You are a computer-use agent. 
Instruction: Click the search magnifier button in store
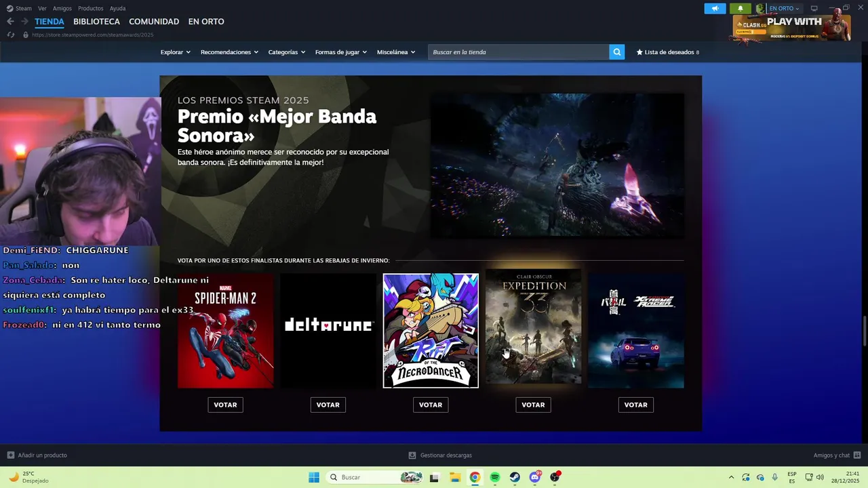[x=616, y=52]
